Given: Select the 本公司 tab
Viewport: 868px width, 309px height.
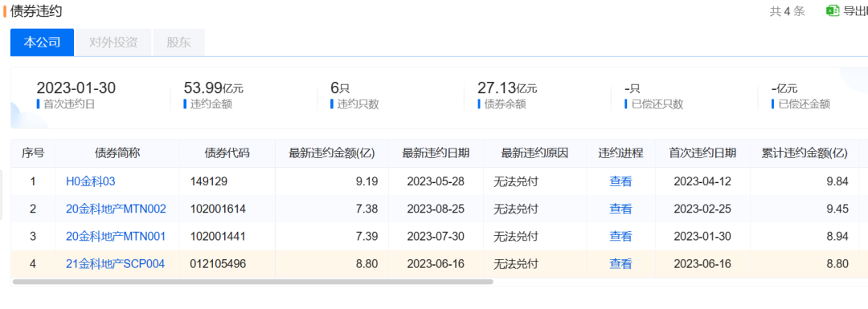Looking at the screenshot, I should (x=42, y=43).
